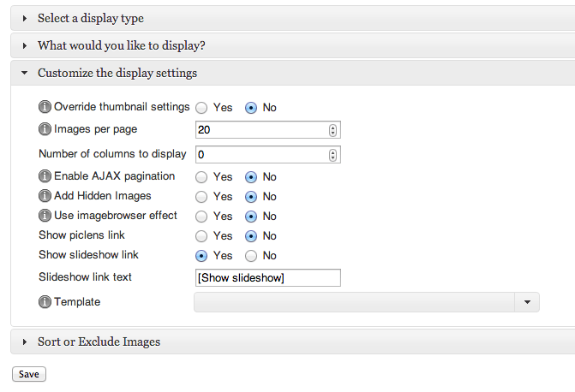This screenshot has height=392, width=575.
Task: Select Yes for Add Hidden Images
Action: click(201, 197)
